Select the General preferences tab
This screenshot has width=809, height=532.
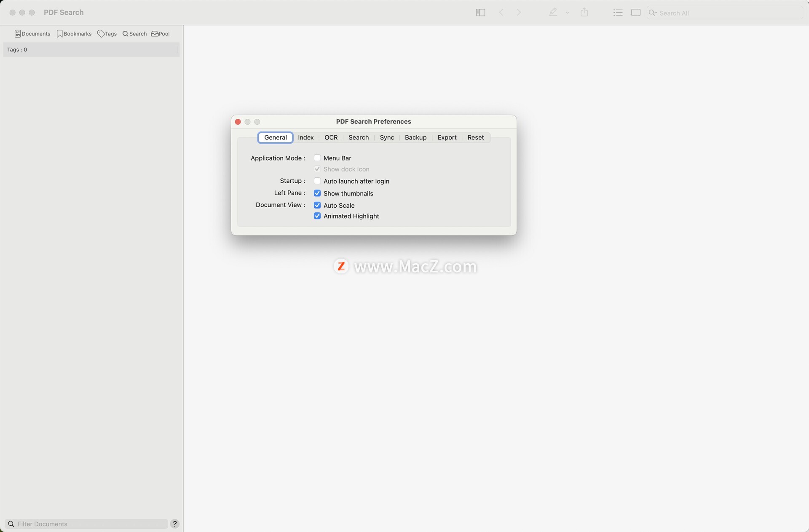pyautogui.click(x=276, y=137)
